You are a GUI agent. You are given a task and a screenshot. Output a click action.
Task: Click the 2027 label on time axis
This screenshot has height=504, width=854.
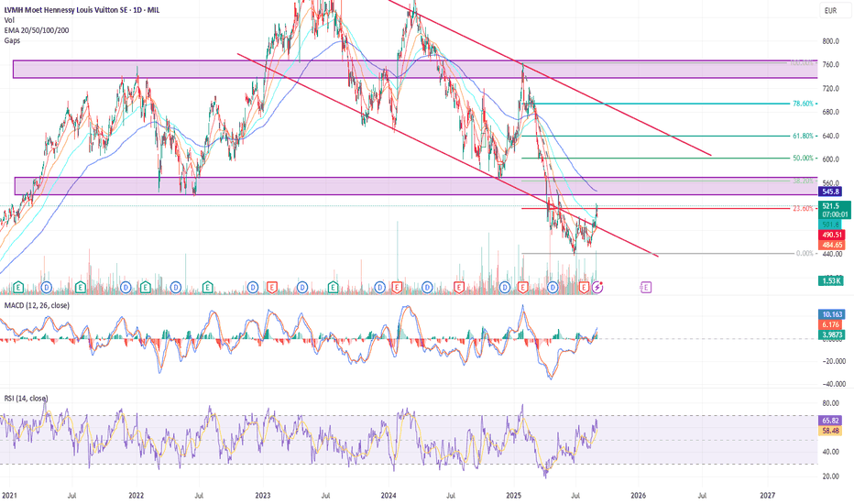coord(767,495)
